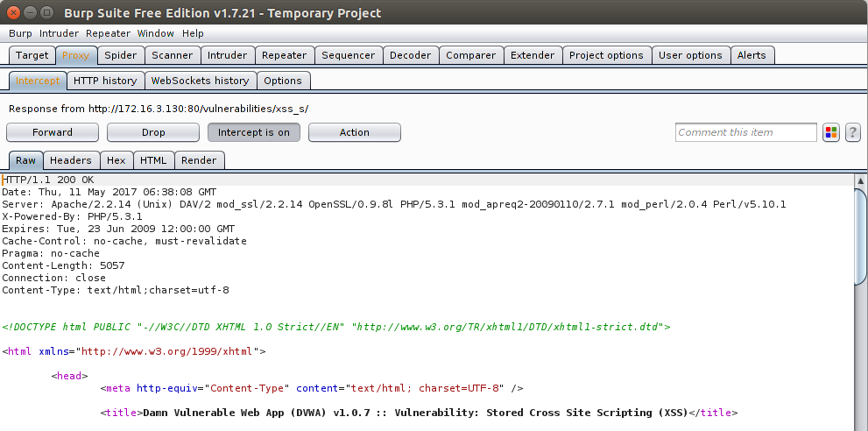Click the 'Cache-Control: no-cache' line
The image size is (868, 431).
(124, 241)
